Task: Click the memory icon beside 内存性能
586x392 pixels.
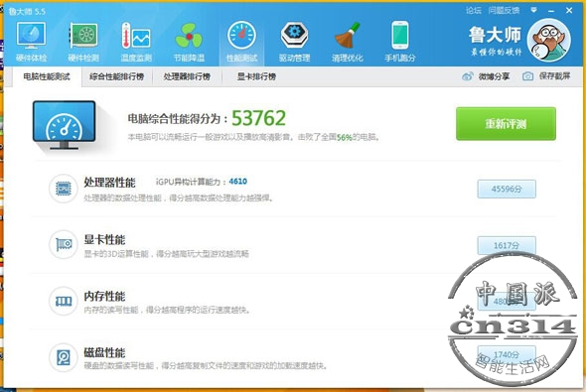Action: pyautogui.click(x=64, y=301)
